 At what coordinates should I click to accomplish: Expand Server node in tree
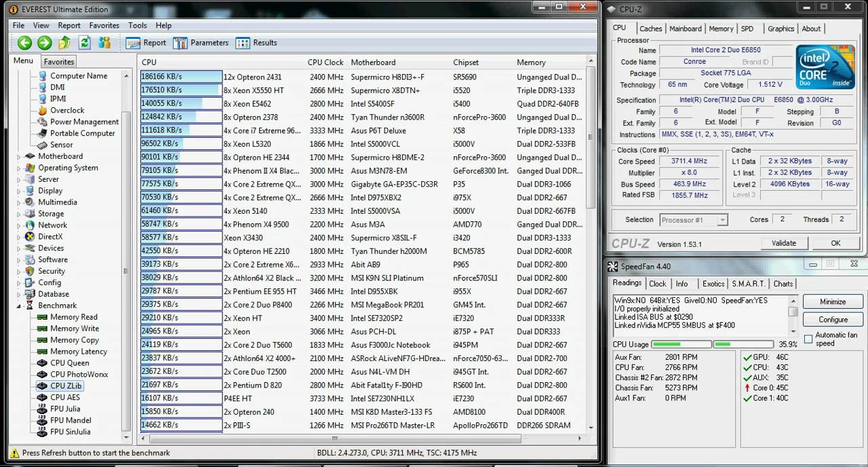(20, 180)
